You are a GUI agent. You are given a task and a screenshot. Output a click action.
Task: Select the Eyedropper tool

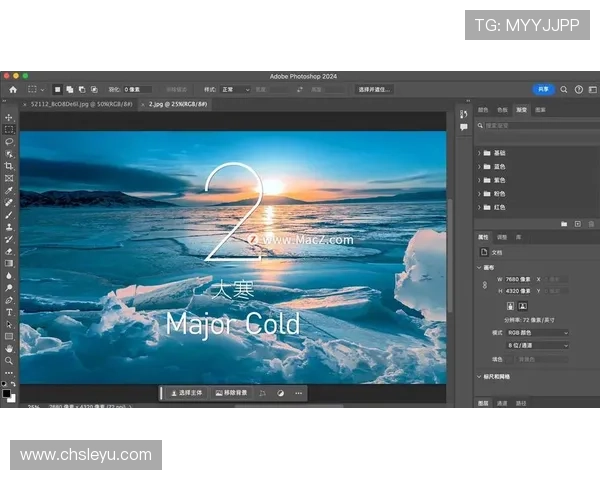[9, 190]
